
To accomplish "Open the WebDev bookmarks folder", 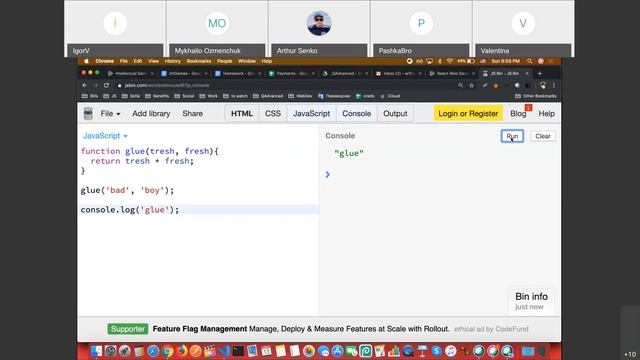I will 300,96.
